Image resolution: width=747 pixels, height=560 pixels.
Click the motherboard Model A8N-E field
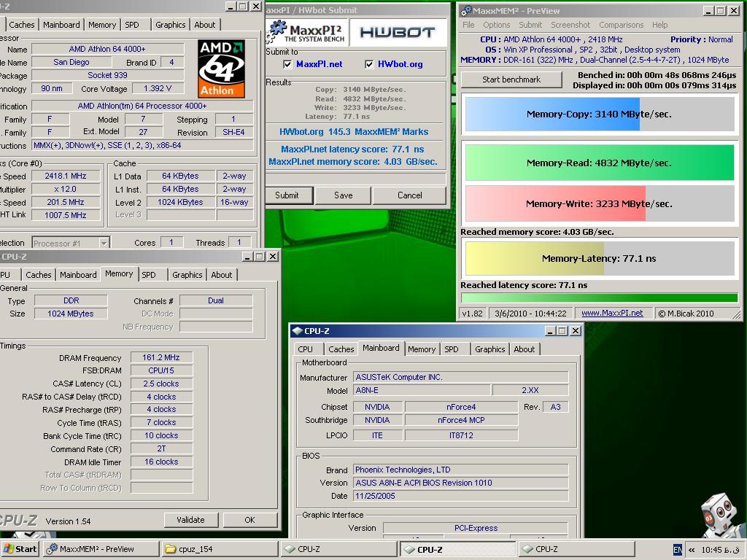point(422,391)
